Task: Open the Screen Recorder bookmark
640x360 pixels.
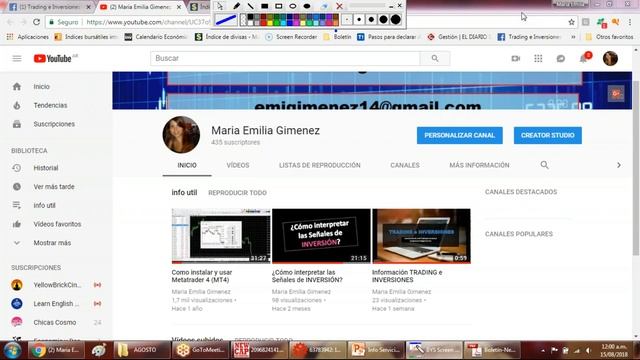Action: (291, 37)
